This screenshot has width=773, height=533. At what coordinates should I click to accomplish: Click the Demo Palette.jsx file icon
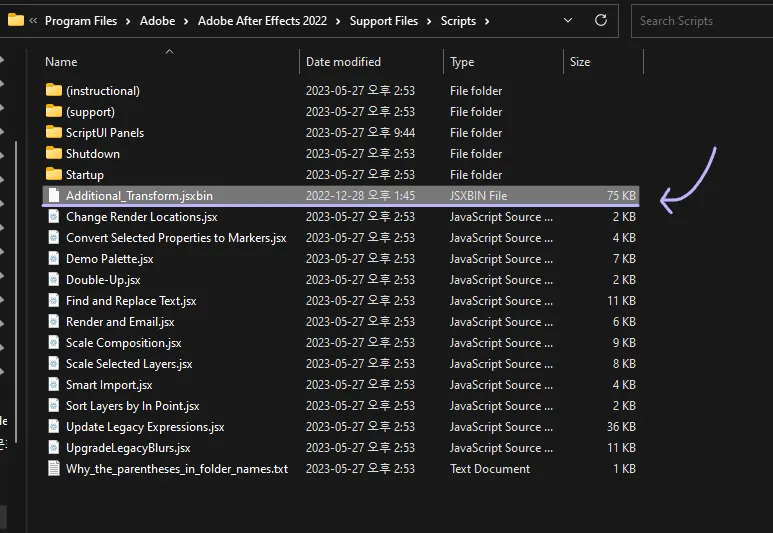click(x=54, y=258)
